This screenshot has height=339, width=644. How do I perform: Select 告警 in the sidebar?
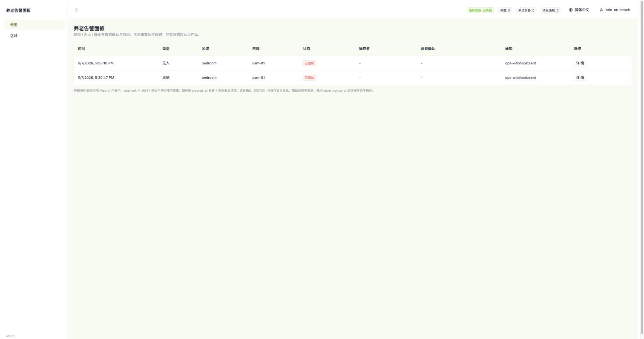34,25
